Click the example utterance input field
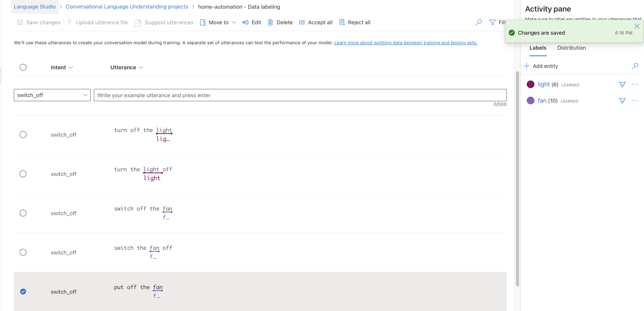The height and width of the screenshot is (311, 644). pyautogui.click(x=300, y=95)
